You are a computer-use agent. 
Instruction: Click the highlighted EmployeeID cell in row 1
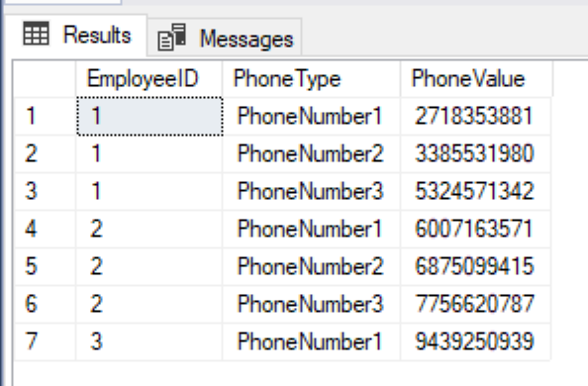click(x=149, y=116)
